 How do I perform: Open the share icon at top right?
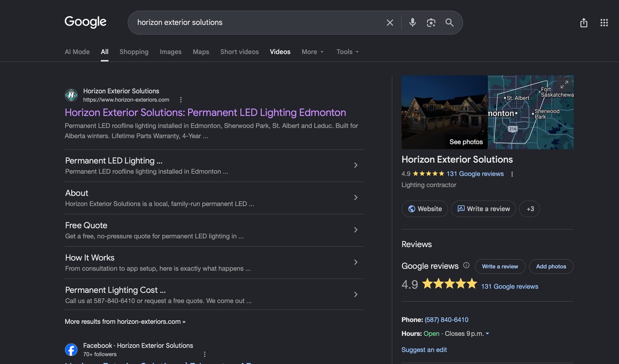(x=584, y=23)
